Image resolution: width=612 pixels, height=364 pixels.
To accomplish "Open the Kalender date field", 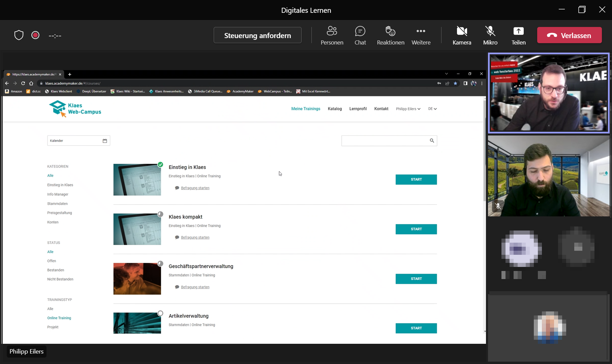I will [79, 141].
